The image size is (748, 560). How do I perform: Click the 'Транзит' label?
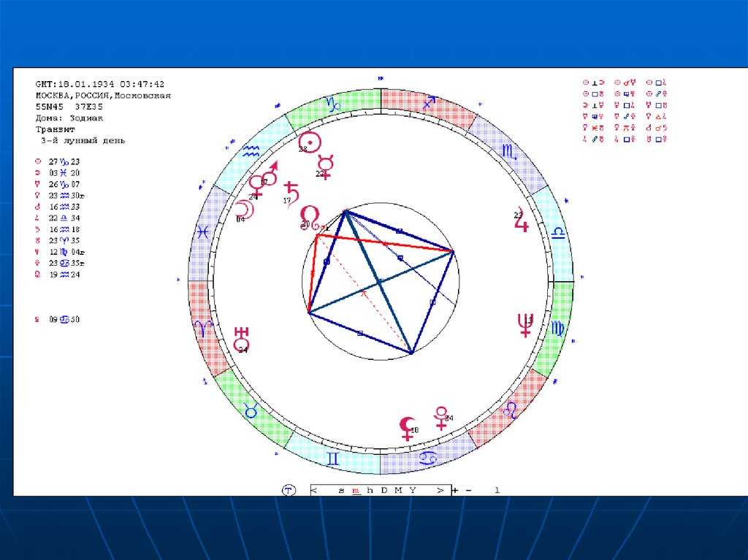tap(56, 129)
